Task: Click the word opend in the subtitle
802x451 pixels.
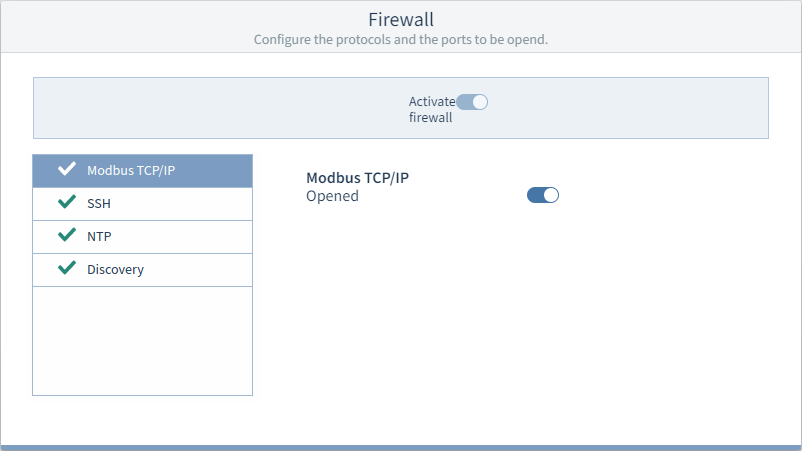Action: pyautogui.click(x=527, y=40)
